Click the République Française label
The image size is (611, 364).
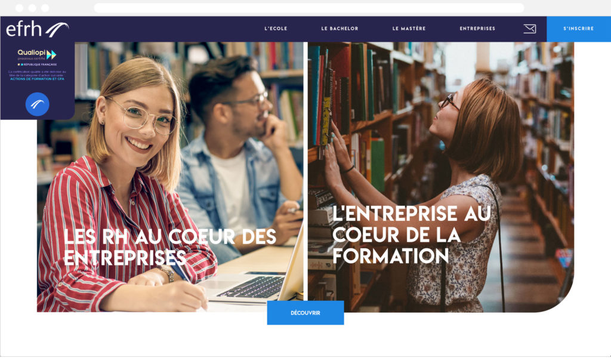(38, 64)
